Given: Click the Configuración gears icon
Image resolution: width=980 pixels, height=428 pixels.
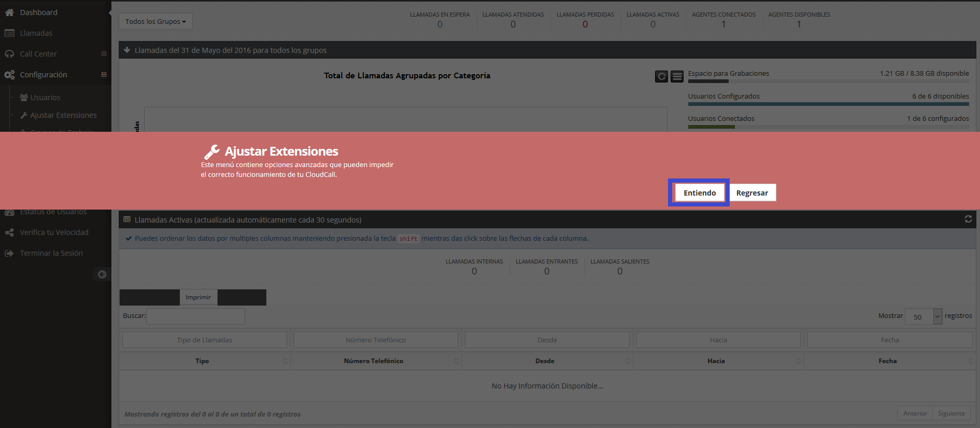Looking at the screenshot, I should click(9, 75).
